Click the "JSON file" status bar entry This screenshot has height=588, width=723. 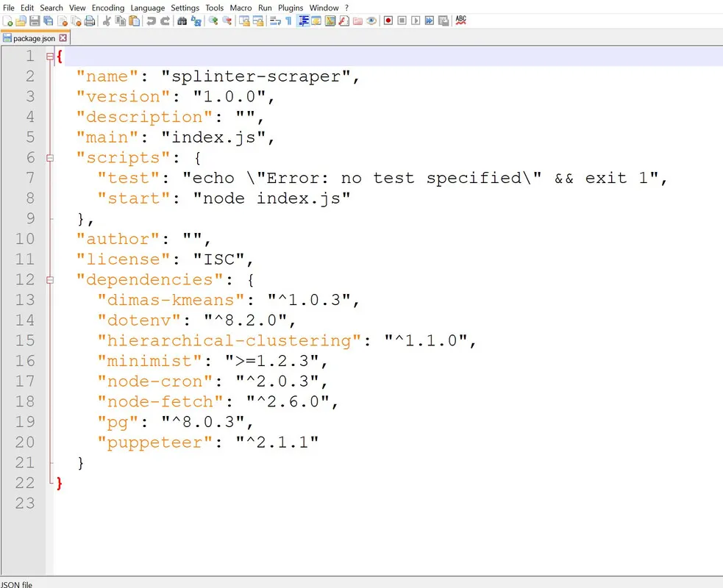point(17,584)
